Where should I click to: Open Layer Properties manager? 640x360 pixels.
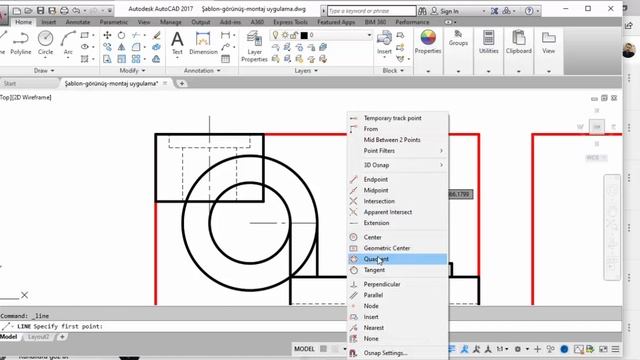[x=254, y=47]
